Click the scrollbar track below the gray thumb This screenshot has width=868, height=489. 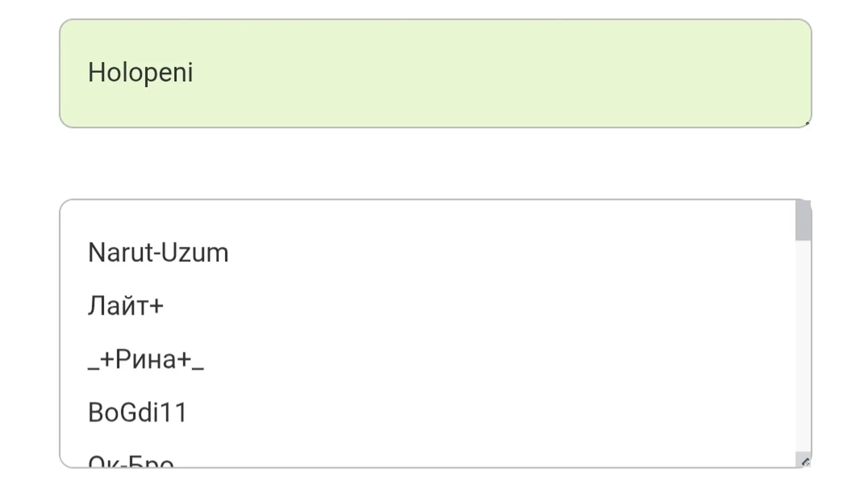pos(803,346)
